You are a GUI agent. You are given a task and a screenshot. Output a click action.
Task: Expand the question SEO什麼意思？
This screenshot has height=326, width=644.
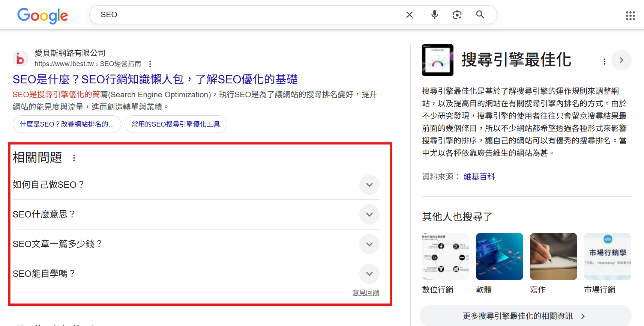tap(369, 214)
